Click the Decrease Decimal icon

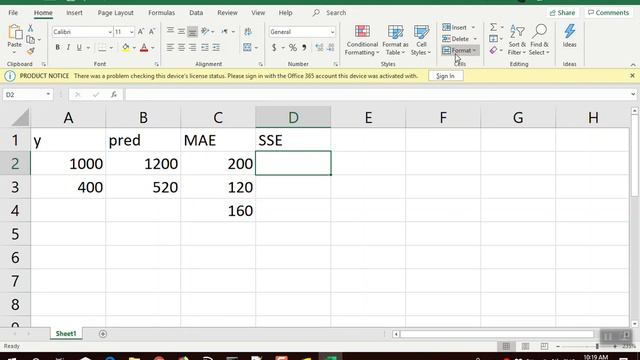point(331,48)
